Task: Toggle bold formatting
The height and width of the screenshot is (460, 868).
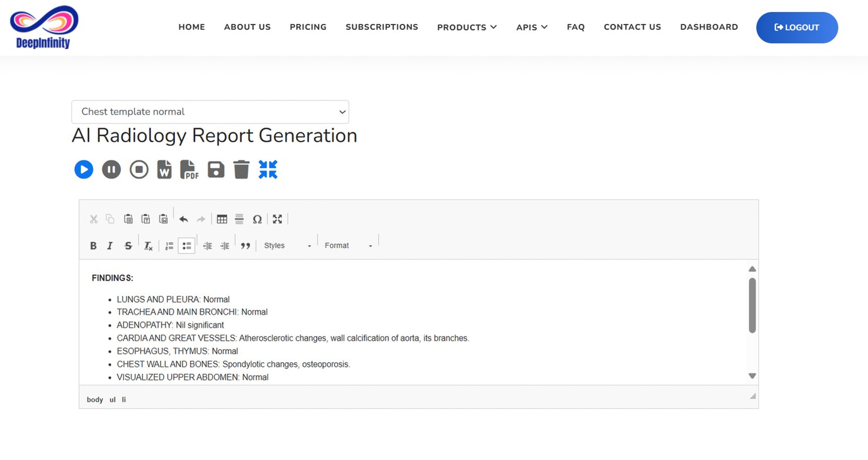Action: (x=93, y=246)
